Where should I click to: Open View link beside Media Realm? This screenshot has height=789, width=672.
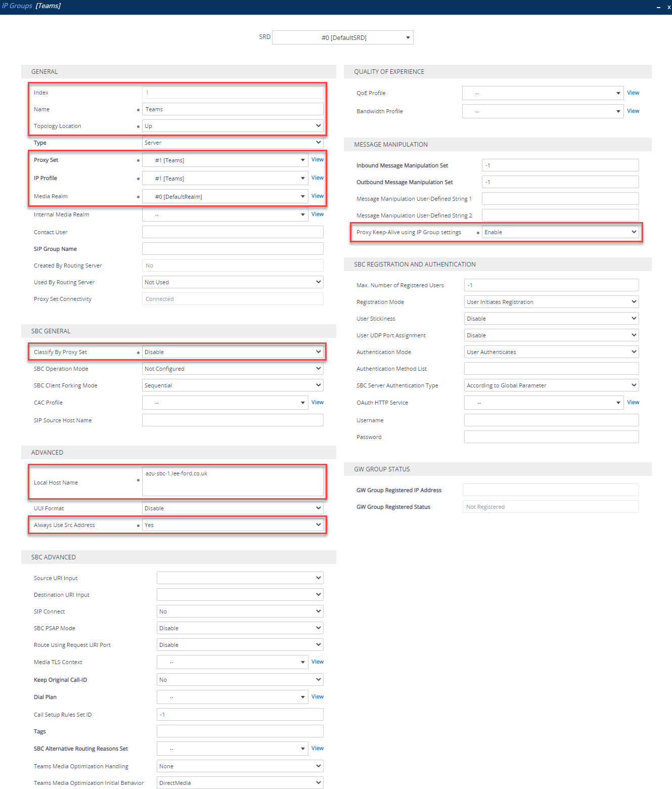(318, 196)
